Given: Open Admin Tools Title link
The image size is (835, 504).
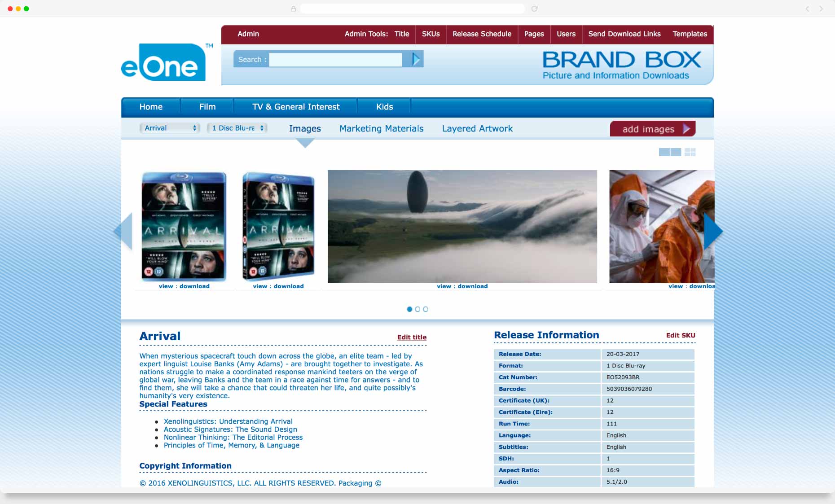Looking at the screenshot, I should coord(402,34).
